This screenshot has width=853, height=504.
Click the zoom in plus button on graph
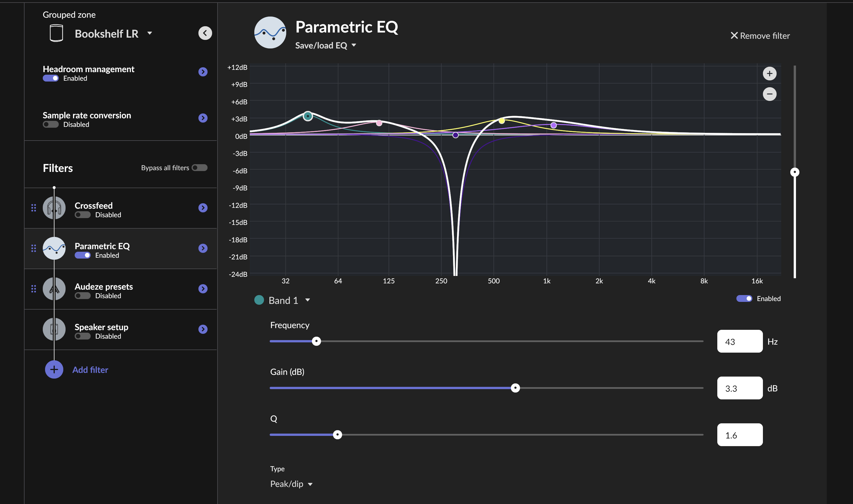(769, 74)
